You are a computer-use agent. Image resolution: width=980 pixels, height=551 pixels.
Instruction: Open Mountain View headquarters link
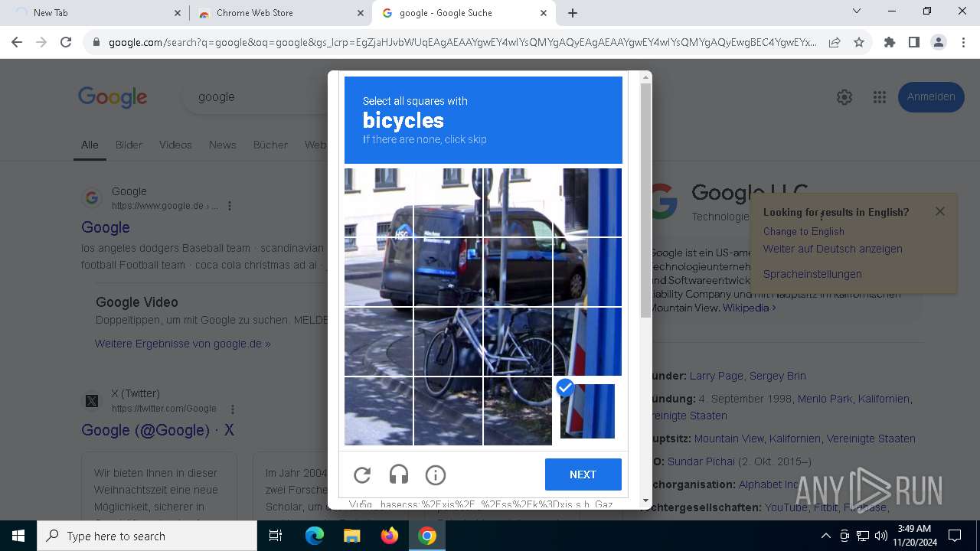[729, 439]
